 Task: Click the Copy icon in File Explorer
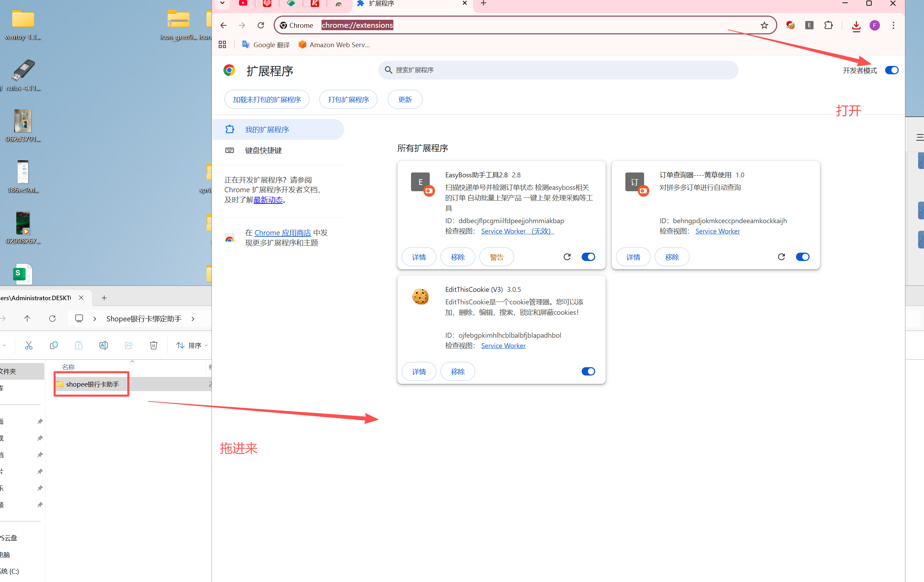point(54,345)
